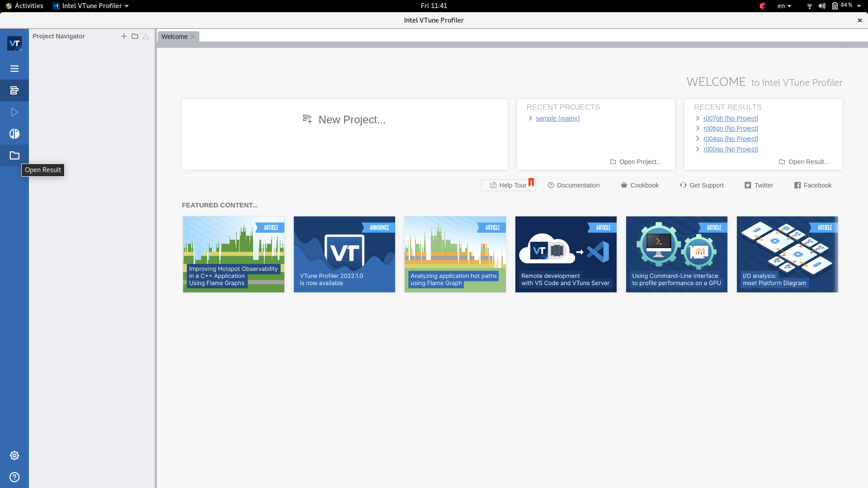Open the en language dropdown
The height and width of the screenshot is (488, 868).
click(784, 6)
